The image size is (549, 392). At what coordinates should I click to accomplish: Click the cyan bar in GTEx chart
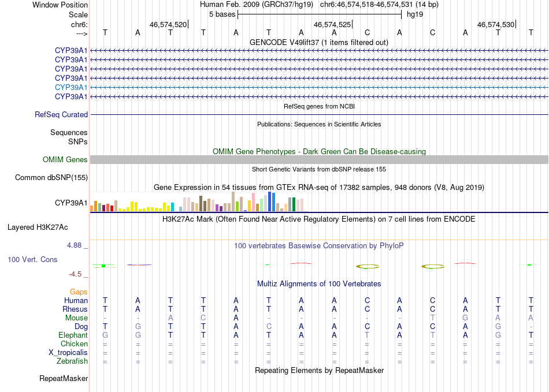click(172, 207)
